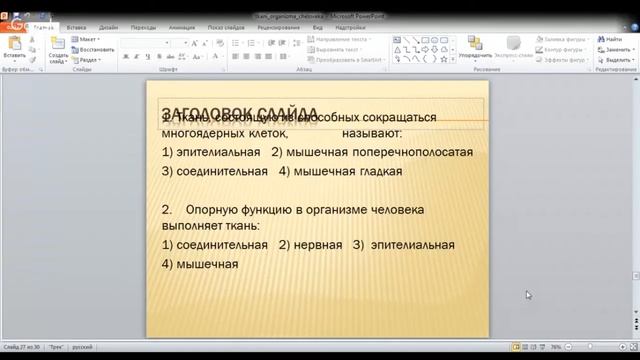Click the zoom slider handle
The image size is (640, 360).
pos(590,347)
